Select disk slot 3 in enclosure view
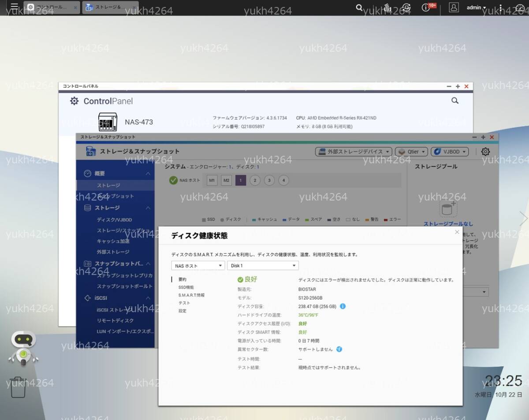Image resolution: width=529 pixels, height=420 pixels. click(269, 180)
